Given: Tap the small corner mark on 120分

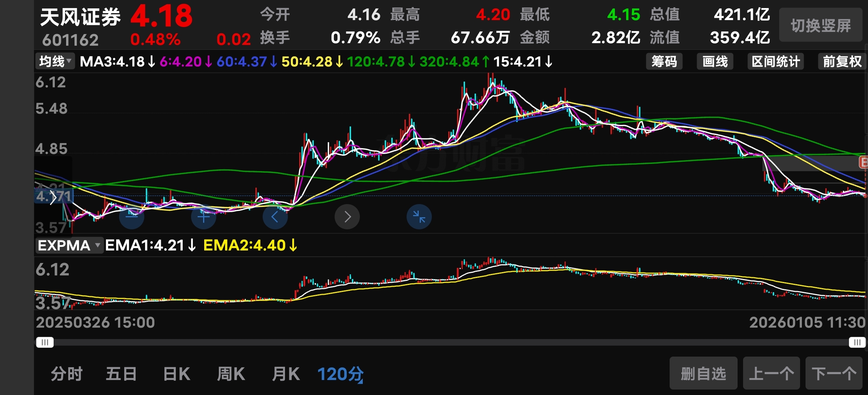Looking at the screenshot, I should coord(361,381).
